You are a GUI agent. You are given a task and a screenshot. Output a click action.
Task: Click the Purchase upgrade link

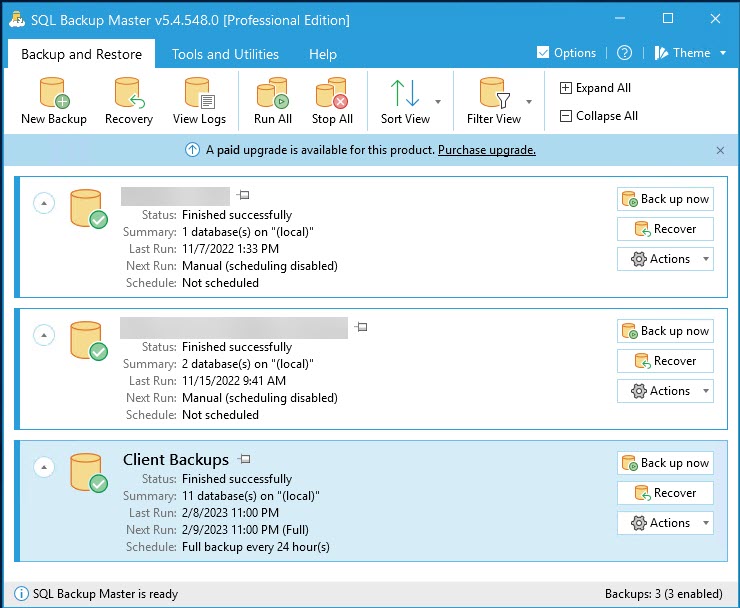tap(487, 150)
